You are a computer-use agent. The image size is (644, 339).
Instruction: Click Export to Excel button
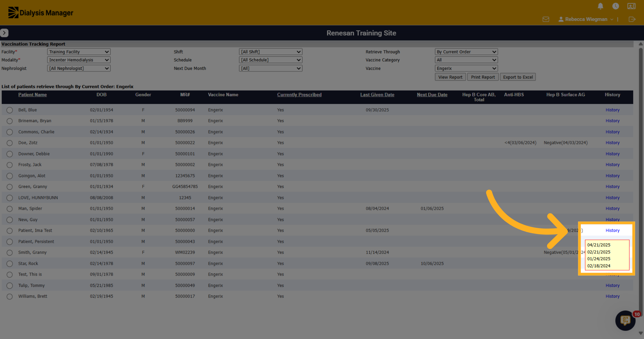click(518, 77)
